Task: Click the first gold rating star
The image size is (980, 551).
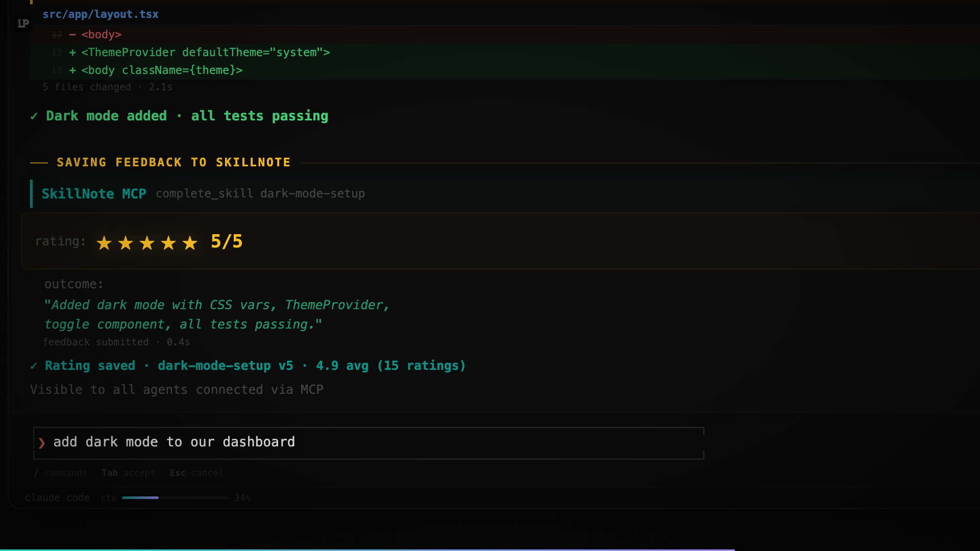Action: click(104, 243)
